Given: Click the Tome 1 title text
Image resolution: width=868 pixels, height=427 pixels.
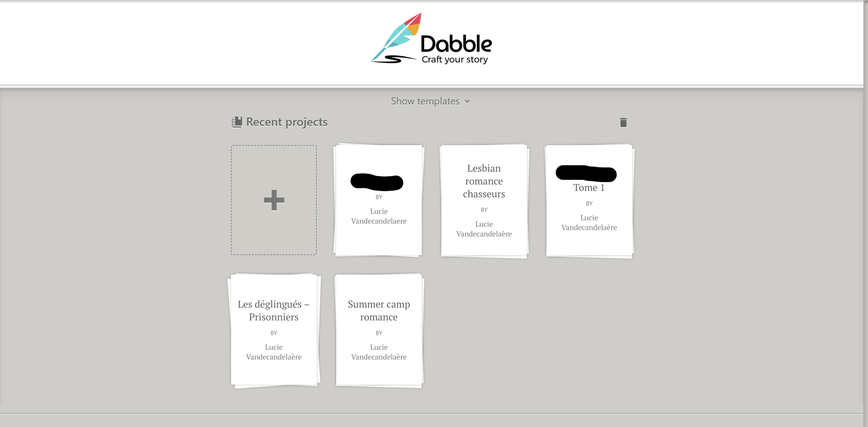Looking at the screenshot, I should (x=589, y=188).
